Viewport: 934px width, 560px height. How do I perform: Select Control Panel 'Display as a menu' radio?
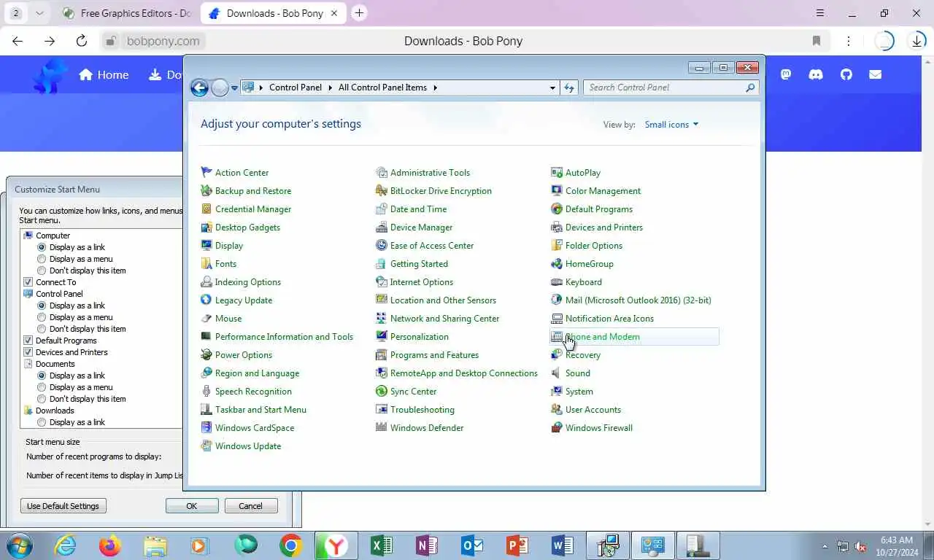tap(42, 317)
